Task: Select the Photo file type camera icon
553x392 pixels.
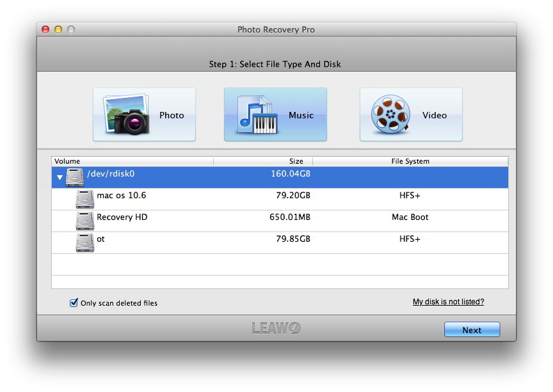Action: 126,115
